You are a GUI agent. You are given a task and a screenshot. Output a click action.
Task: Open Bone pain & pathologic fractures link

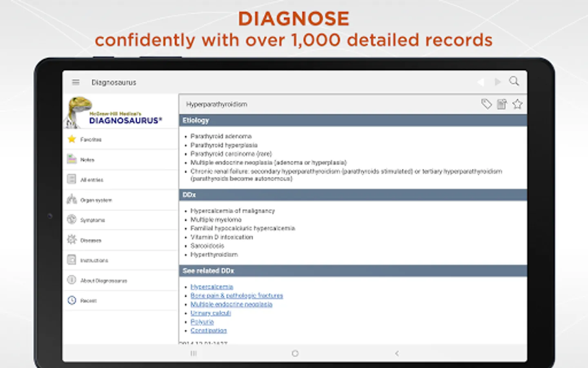pyautogui.click(x=236, y=295)
